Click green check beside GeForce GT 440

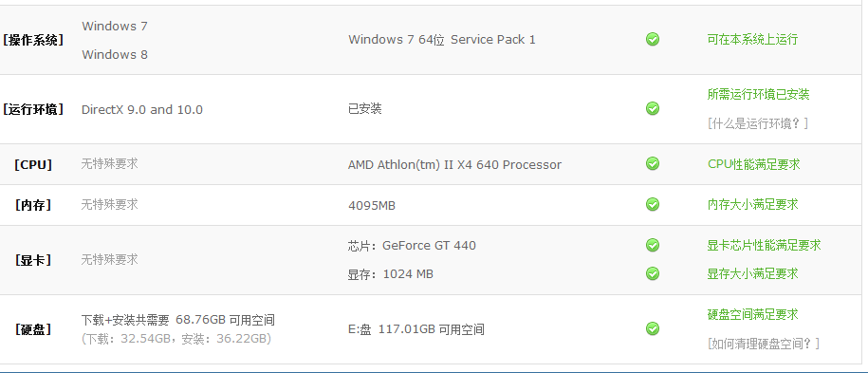click(x=653, y=245)
